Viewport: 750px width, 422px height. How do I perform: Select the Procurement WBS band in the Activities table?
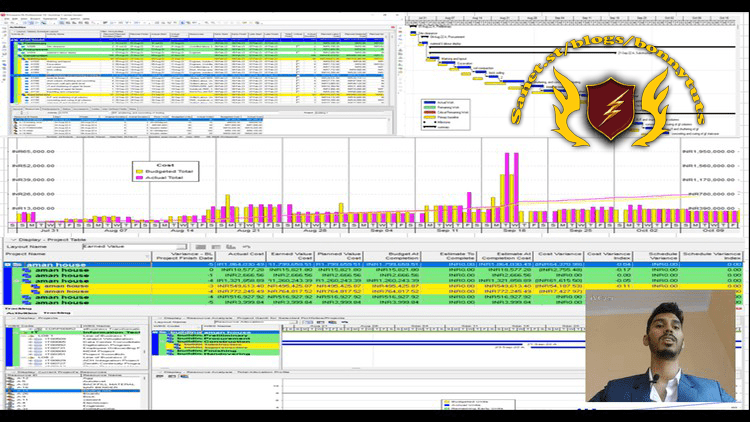click(199, 49)
